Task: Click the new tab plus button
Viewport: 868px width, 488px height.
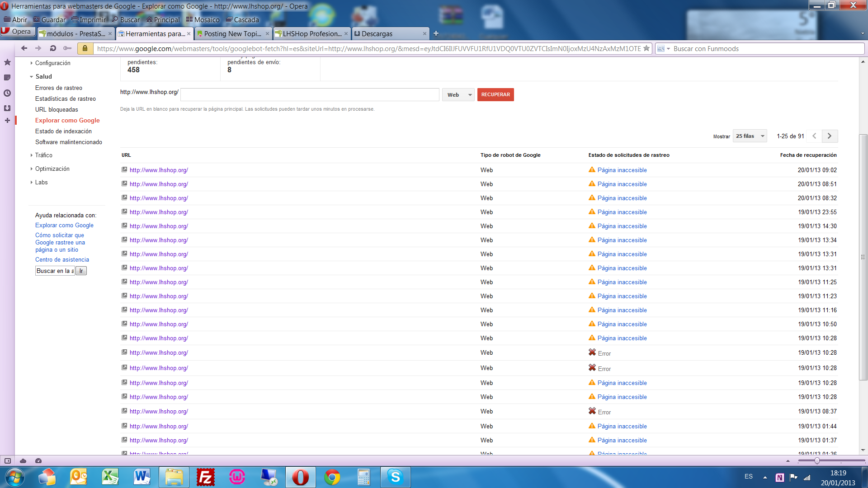Action: click(436, 33)
